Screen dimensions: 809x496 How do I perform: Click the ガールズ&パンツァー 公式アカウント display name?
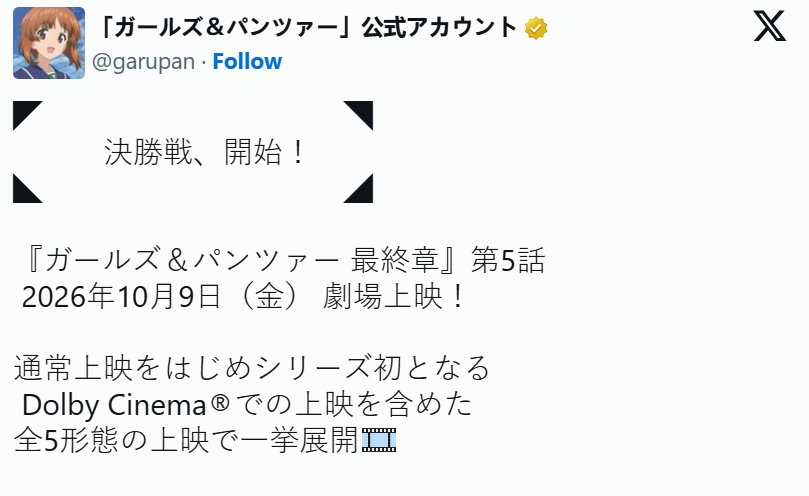309,27
